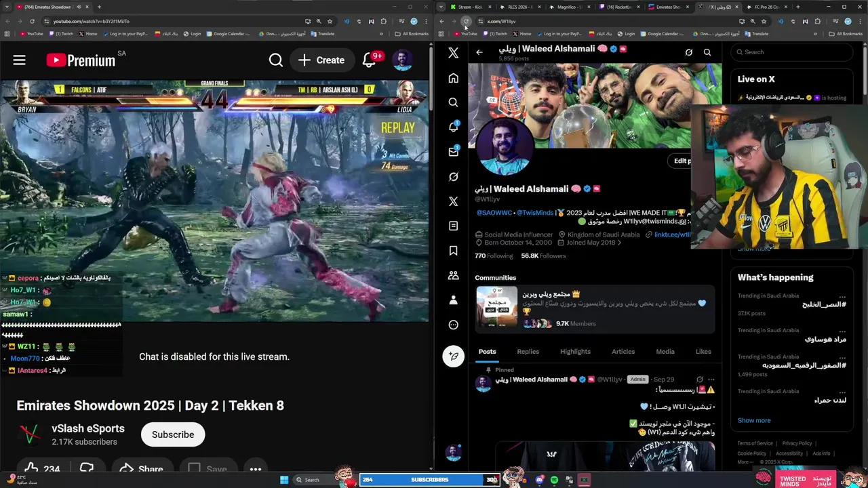Image resolution: width=868 pixels, height=488 pixels.
Task: Go to X Home in sidebar
Action: point(454,78)
